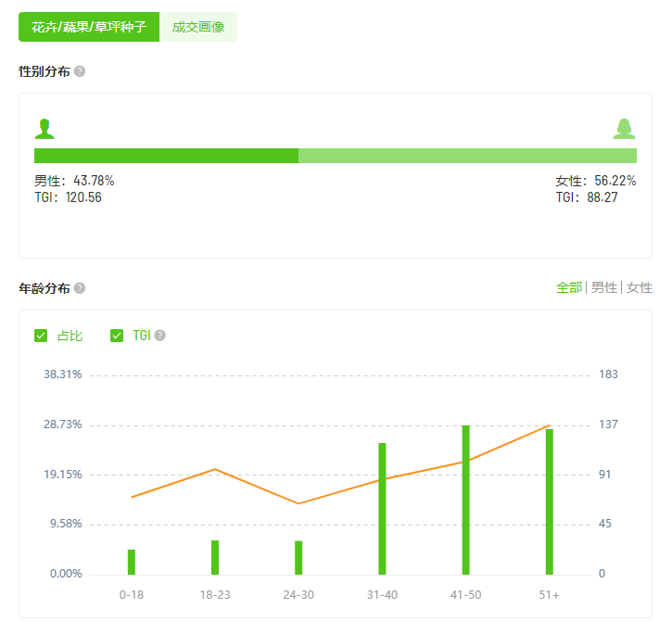The image size is (672, 634).
Task: Uncheck the TGI checkbox
Action: pos(117,336)
